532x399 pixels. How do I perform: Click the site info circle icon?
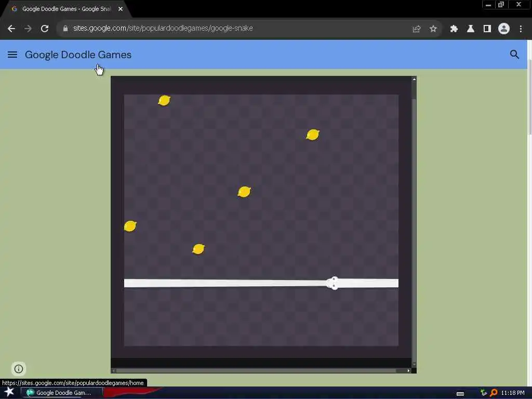coord(19,369)
